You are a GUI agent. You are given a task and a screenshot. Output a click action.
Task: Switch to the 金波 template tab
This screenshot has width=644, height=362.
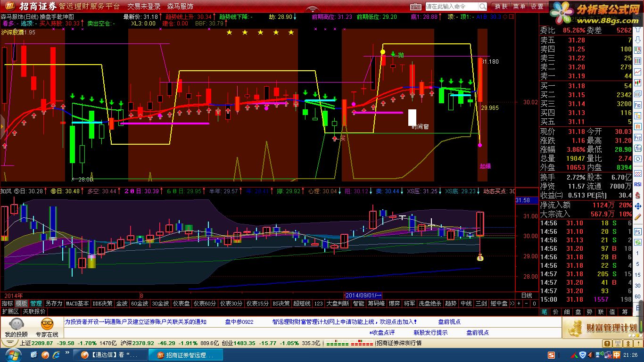tap(122, 304)
